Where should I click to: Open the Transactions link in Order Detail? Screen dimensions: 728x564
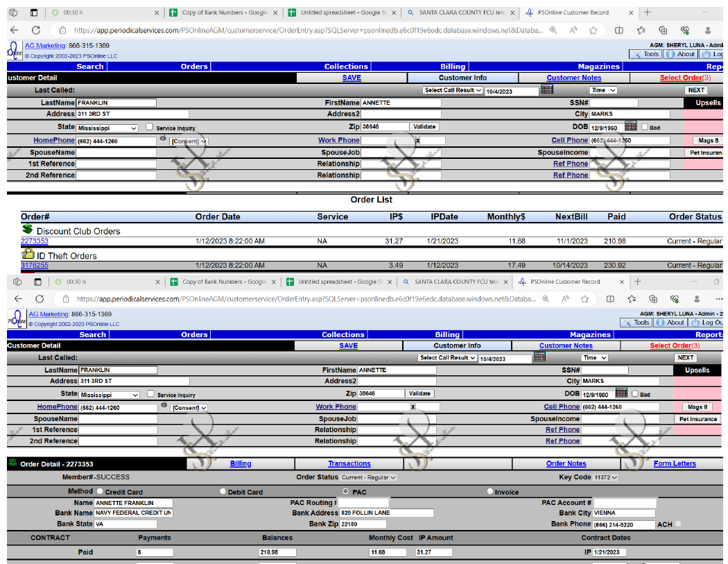pyautogui.click(x=349, y=463)
